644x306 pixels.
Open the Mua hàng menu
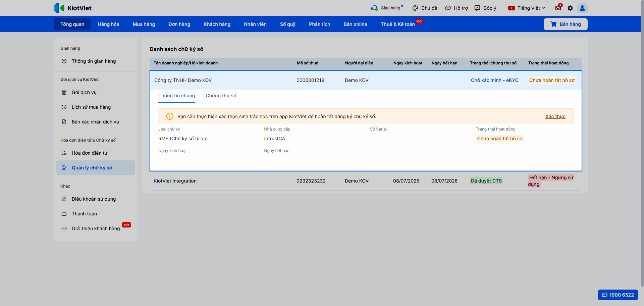point(144,24)
